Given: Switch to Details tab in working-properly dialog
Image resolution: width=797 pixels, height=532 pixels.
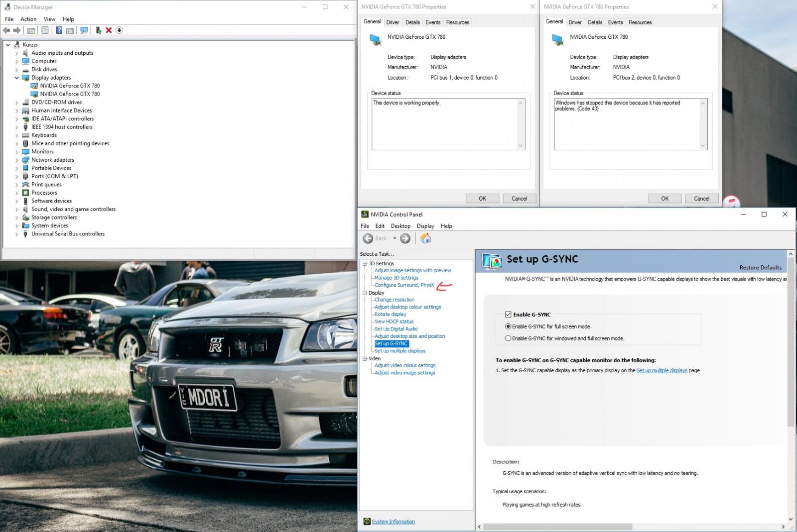Looking at the screenshot, I should click(x=412, y=22).
